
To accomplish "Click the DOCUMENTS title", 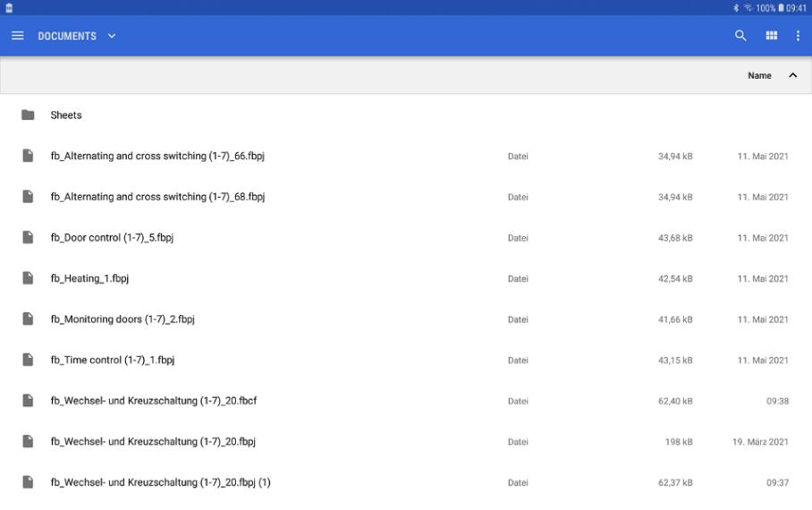I will [x=67, y=37].
